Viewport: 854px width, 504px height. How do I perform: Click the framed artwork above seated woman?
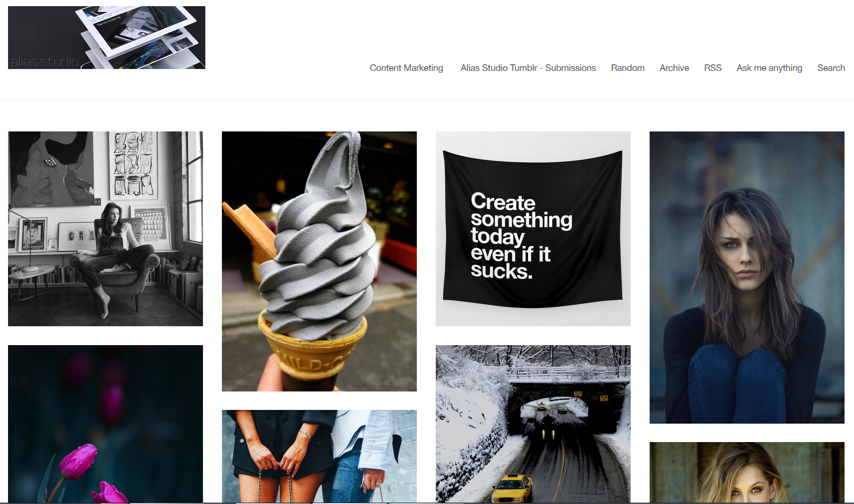[133, 164]
